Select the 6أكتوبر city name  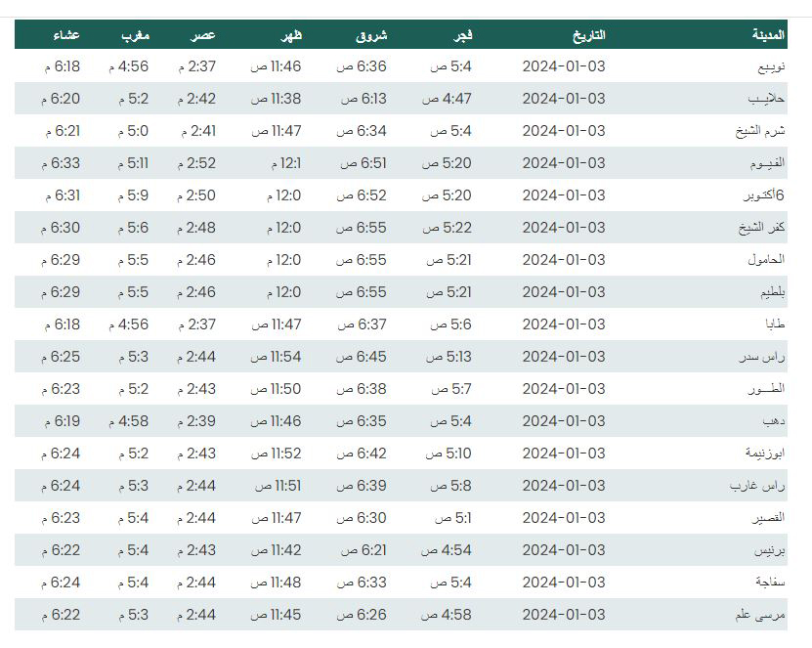[x=764, y=195]
